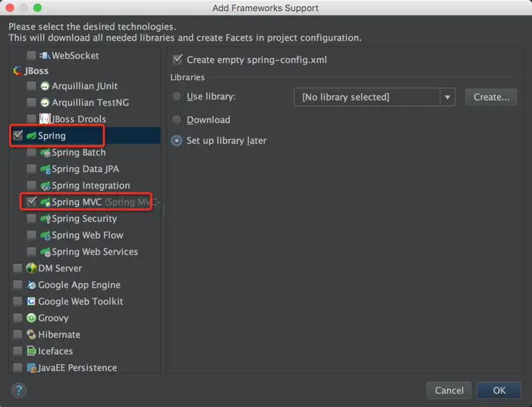The height and width of the screenshot is (407, 532).
Task: Confirm with the OK button
Action: click(x=499, y=390)
